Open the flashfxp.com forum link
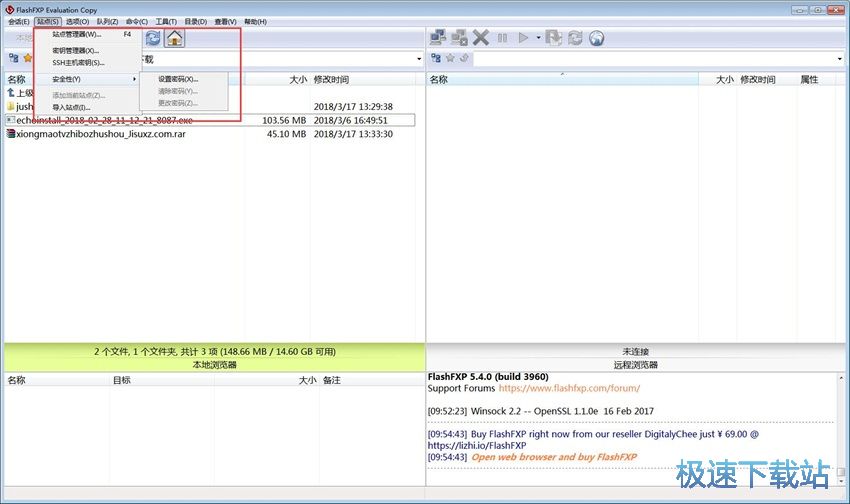This screenshot has height=504, width=850. click(x=569, y=388)
